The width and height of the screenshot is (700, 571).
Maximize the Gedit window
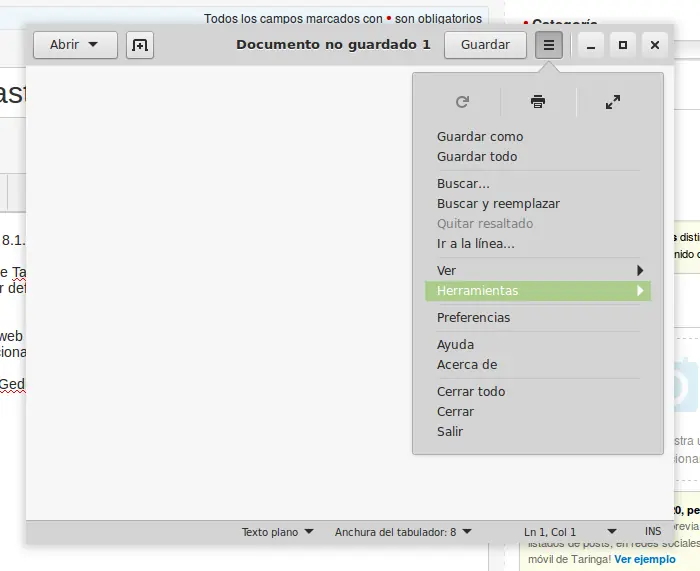tap(623, 45)
